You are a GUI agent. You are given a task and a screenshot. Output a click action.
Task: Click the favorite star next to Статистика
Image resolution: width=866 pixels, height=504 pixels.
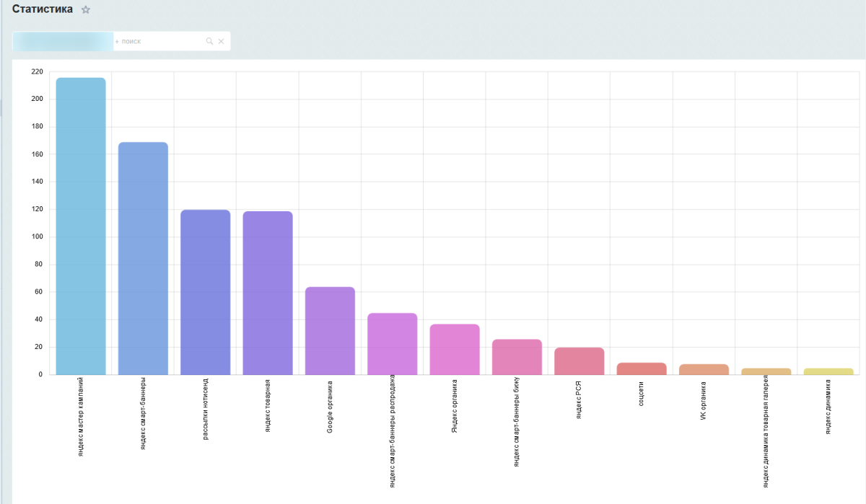(x=86, y=10)
